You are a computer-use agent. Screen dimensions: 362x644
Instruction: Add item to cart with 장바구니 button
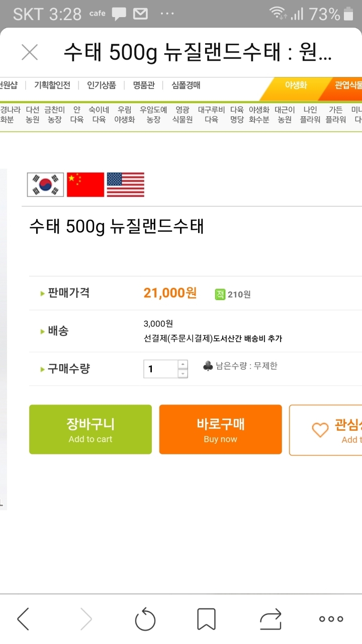point(90,430)
